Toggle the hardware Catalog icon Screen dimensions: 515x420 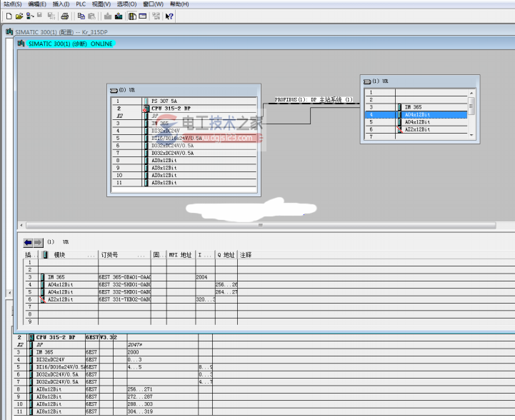point(132,16)
